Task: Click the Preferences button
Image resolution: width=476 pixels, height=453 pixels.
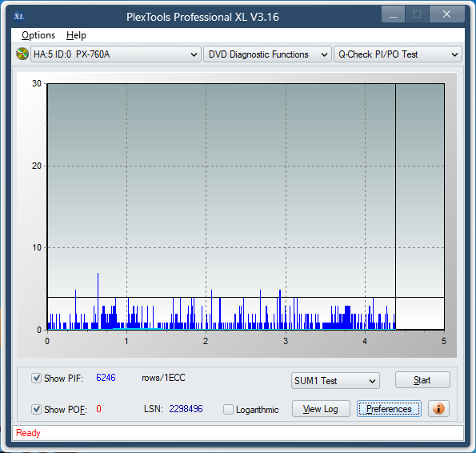Action: [389, 409]
